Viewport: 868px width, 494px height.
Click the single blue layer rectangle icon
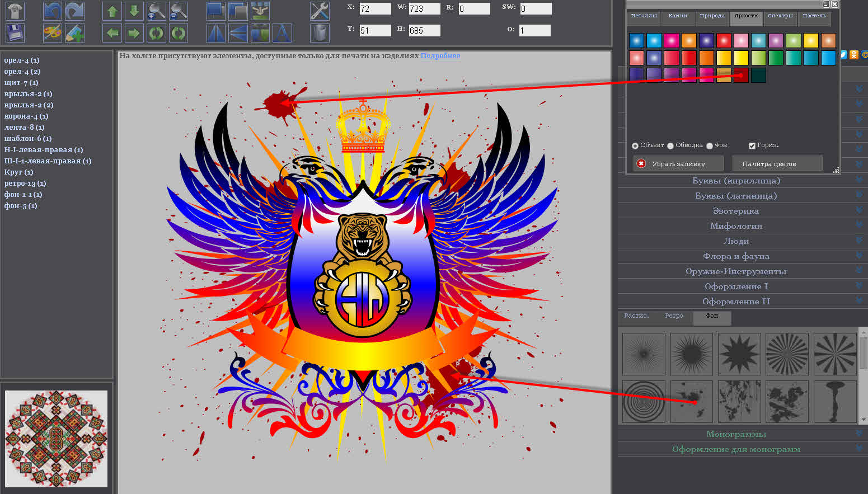click(x=216, y=11)
